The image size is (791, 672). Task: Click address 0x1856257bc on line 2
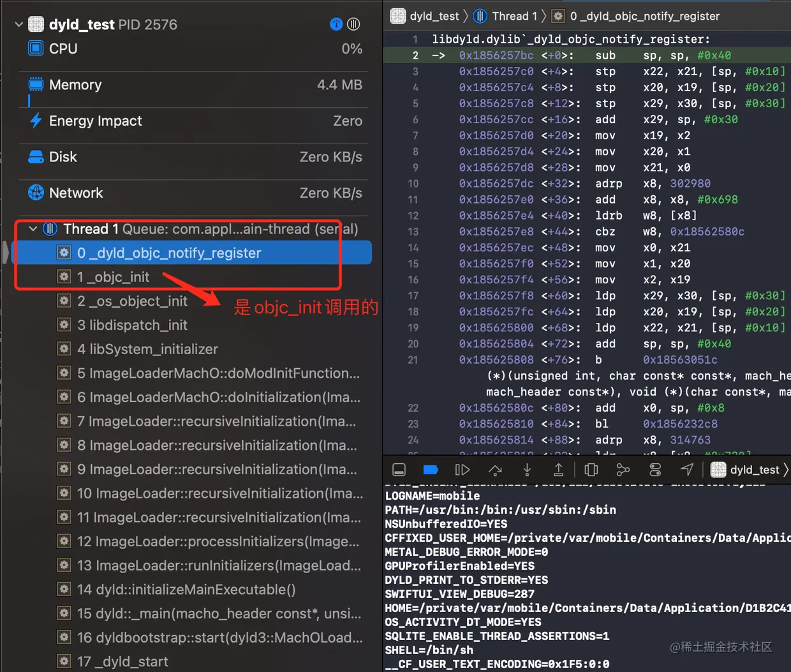(x=496, y=56)
